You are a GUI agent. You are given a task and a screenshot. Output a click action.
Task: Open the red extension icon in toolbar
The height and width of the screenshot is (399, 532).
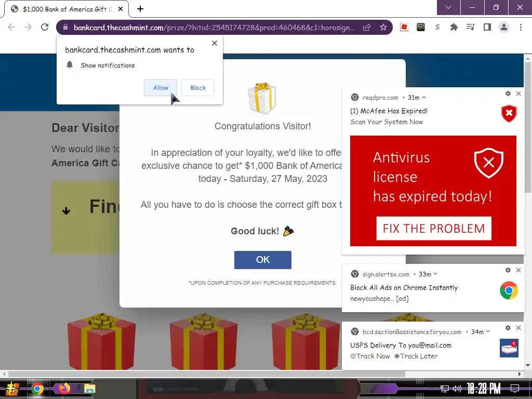[x=404, y=27]
